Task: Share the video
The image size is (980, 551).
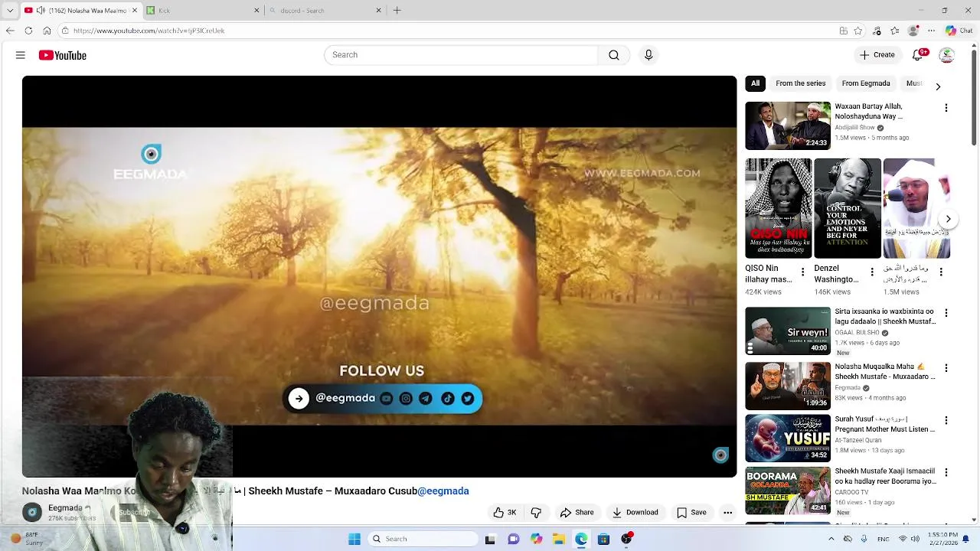Action: coord(577,513)
